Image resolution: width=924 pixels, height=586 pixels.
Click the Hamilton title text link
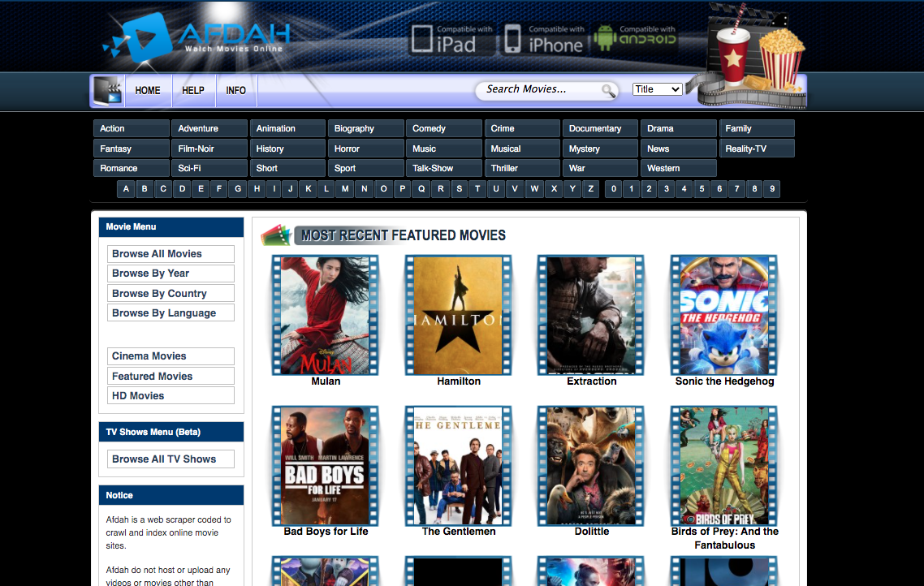[459, 381]
